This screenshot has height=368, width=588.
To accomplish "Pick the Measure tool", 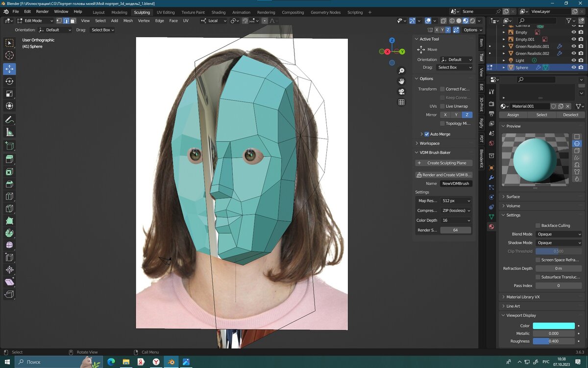I will (9, 132).
